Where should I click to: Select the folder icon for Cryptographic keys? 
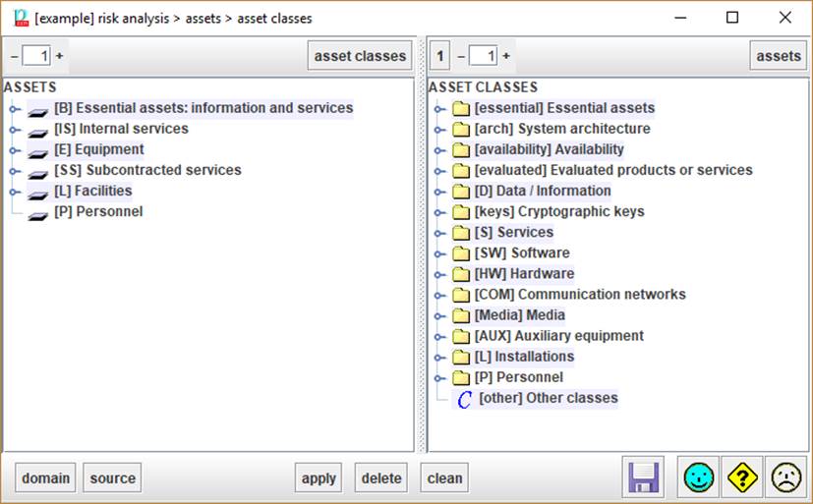point(461,212)
